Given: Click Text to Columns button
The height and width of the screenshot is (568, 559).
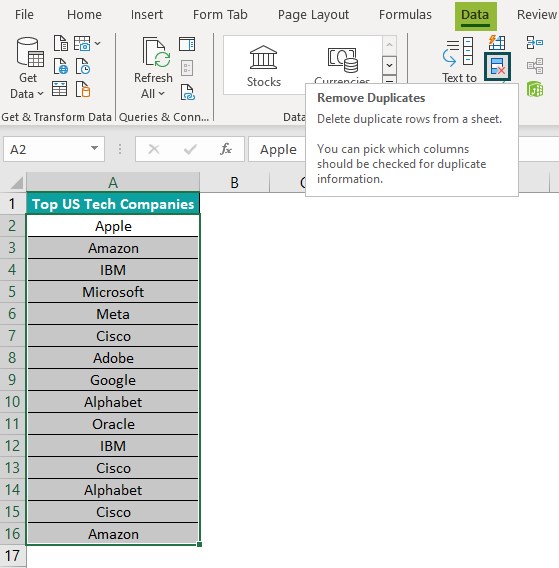Looking at the screenshot, I should (459, 60).
